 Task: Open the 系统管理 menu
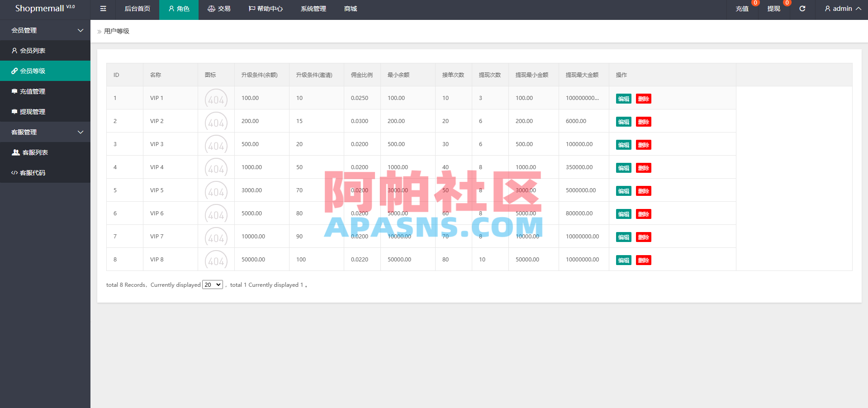point(313,8)
